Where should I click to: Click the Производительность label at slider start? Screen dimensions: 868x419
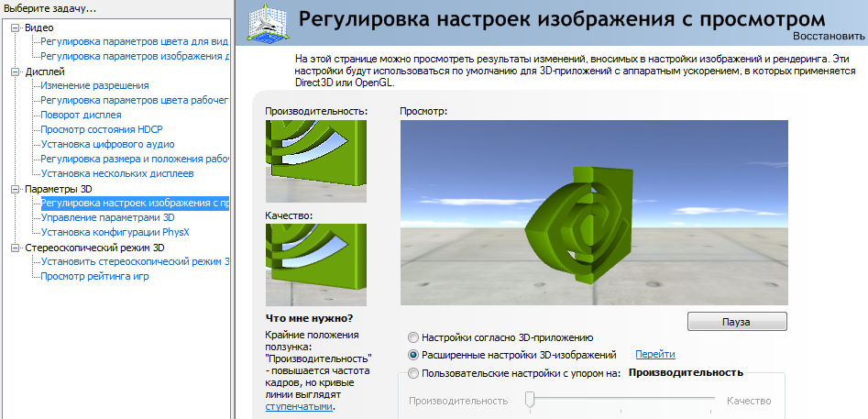tap(458, 401)
